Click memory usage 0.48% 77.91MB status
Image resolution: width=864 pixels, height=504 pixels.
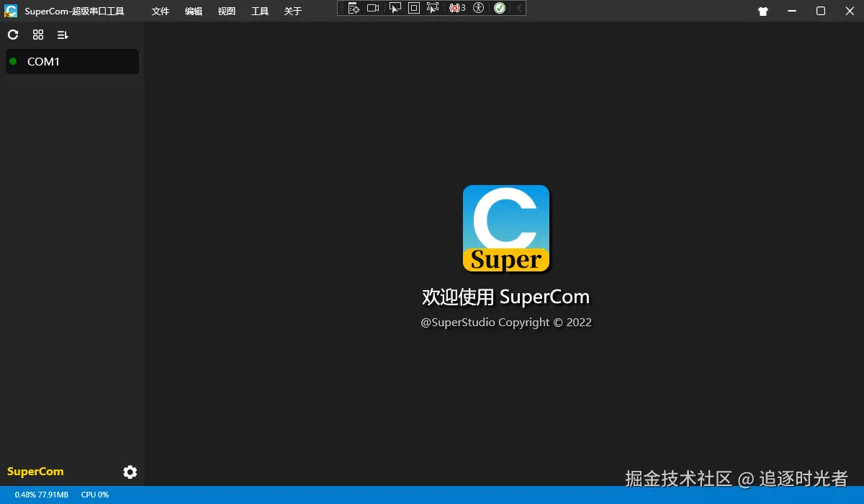[42, 495]
